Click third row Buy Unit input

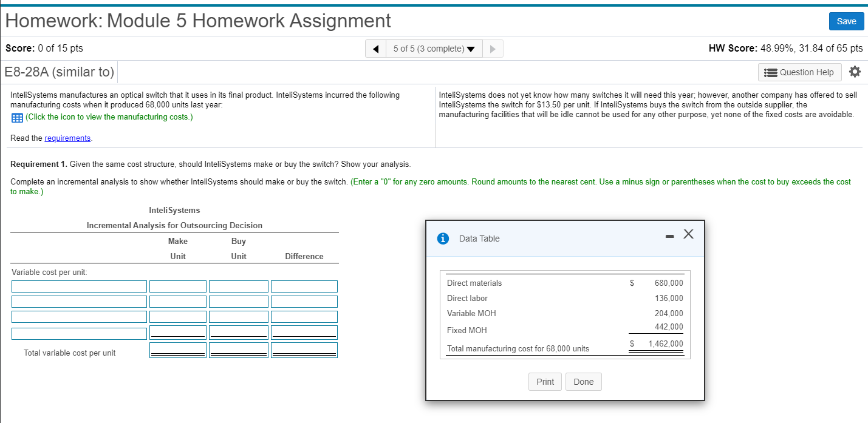(239, 317)
